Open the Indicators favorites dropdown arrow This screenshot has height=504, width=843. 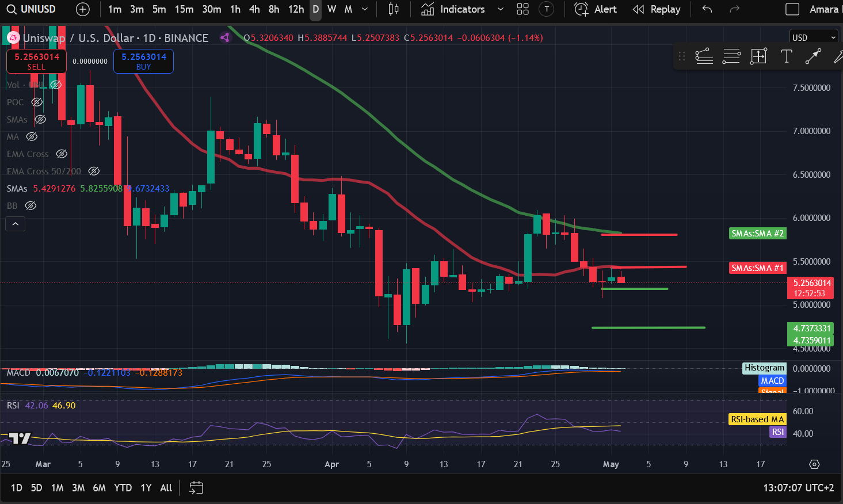point(500,9)
